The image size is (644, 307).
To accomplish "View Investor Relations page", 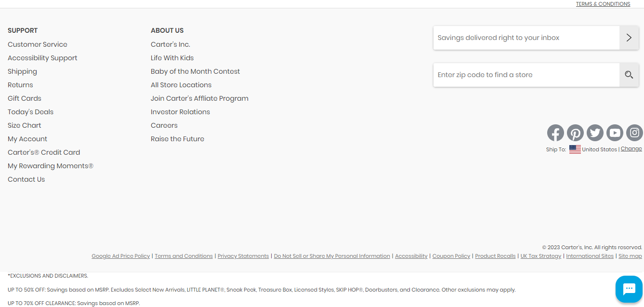I will [x=180, y=112].
